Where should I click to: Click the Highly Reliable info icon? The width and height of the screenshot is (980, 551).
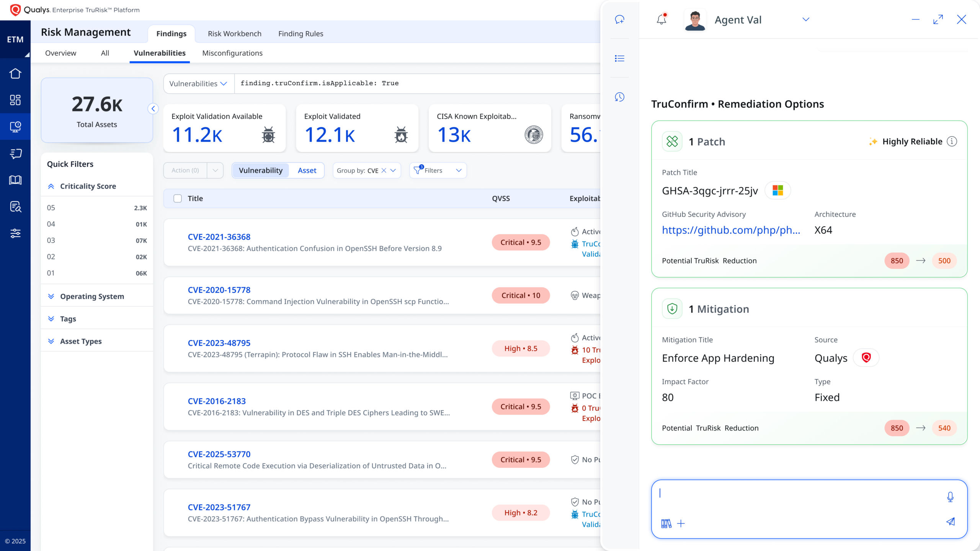click(952, 142)
